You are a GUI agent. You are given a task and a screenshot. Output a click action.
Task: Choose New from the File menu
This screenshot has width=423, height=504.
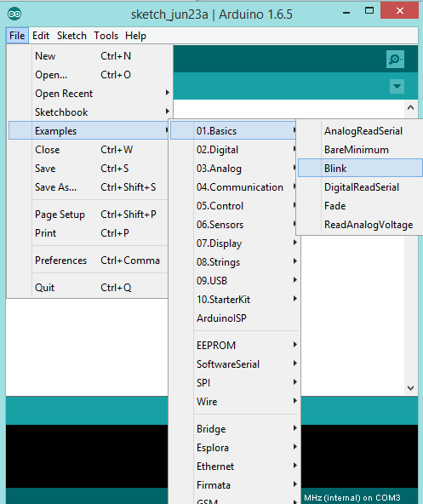pyautogui.click(x=88, y=56)
